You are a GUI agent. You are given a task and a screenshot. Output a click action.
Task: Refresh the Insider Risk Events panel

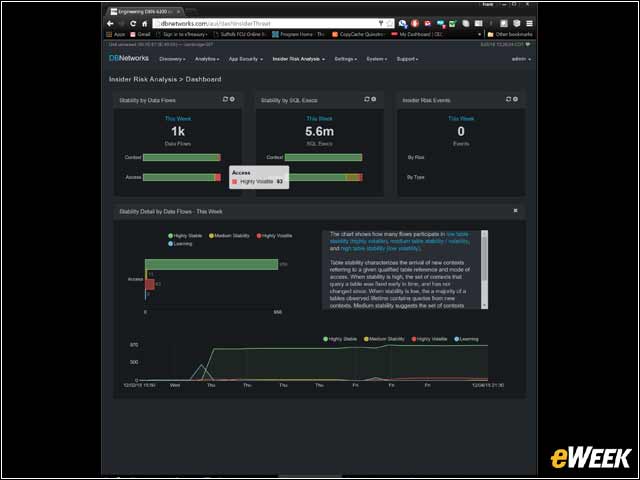point(508,99)
